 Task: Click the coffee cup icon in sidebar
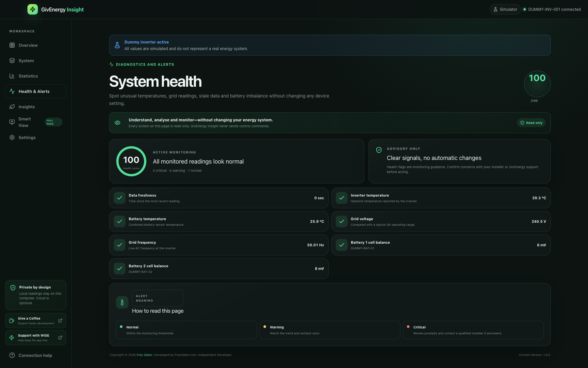tap(12, 321)
